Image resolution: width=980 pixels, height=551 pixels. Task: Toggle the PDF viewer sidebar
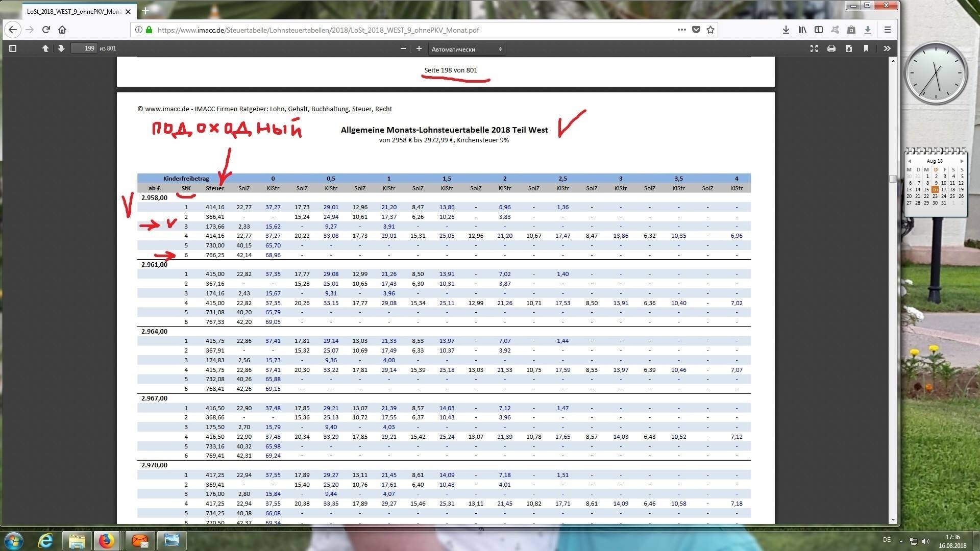click(x=13, y=48)
